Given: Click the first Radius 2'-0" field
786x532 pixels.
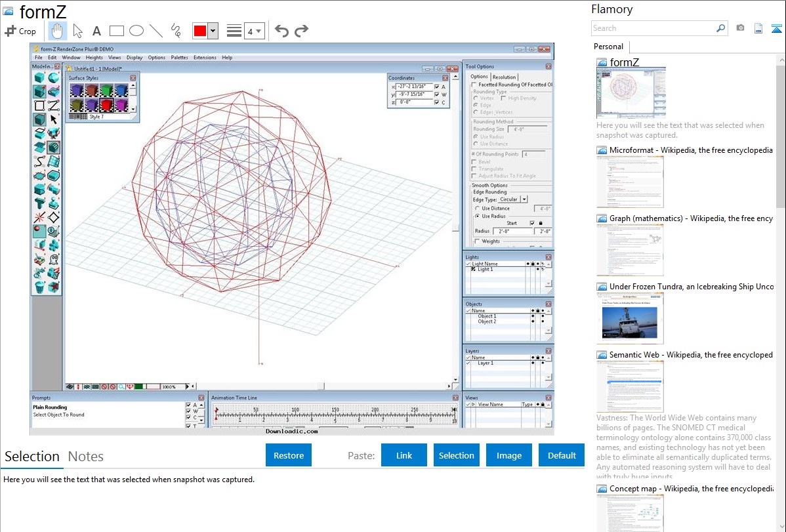Looking at the screenshot, I should 513,231.
